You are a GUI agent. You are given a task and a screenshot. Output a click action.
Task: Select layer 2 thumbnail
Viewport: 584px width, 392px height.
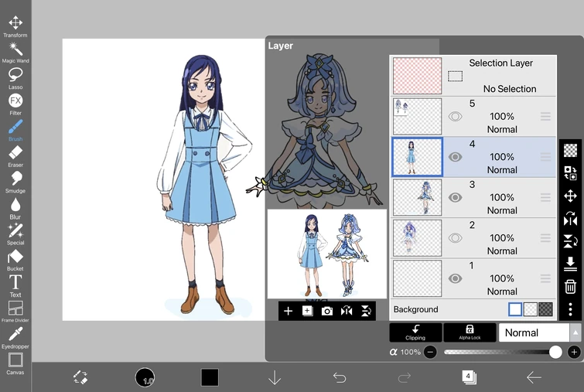(x=417, y=238)
